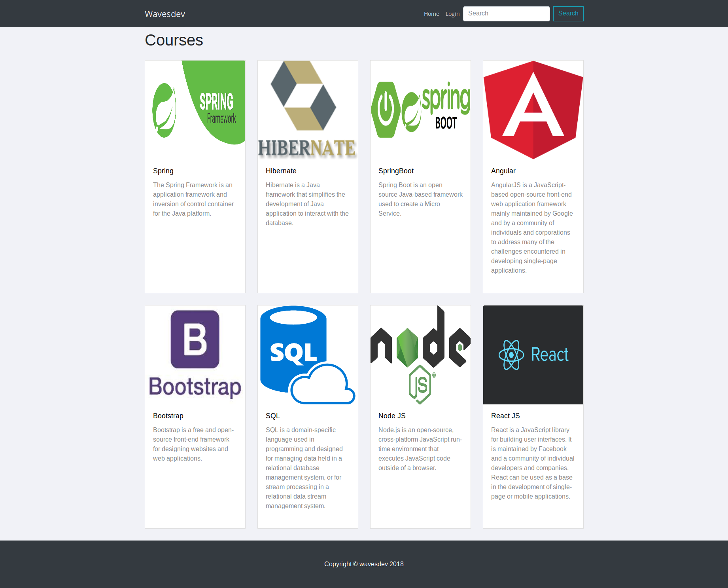Open the Spring course title
The image size is (728, 588).
pos(163,171)
